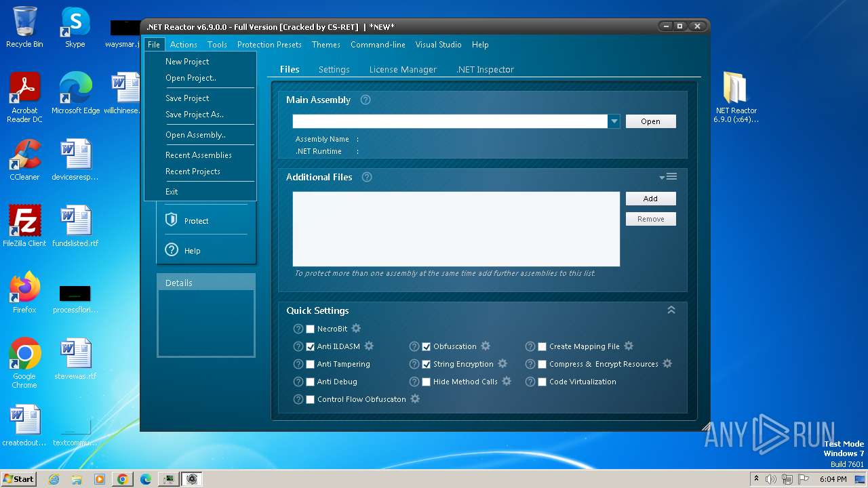Show help icon beside NecroBit
Viewport: 868px width, 488px height.
click(298, 329)
